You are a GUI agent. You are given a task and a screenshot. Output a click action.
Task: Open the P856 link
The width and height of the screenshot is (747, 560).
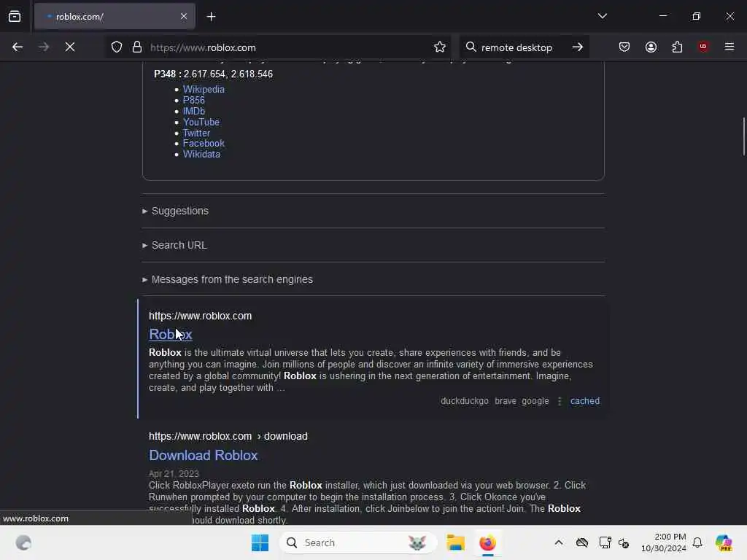194,100
